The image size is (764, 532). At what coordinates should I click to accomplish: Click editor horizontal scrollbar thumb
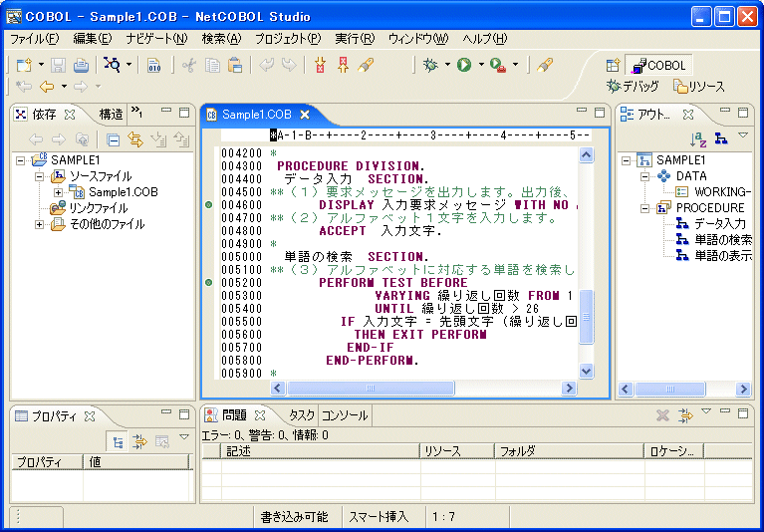point(371,389)
